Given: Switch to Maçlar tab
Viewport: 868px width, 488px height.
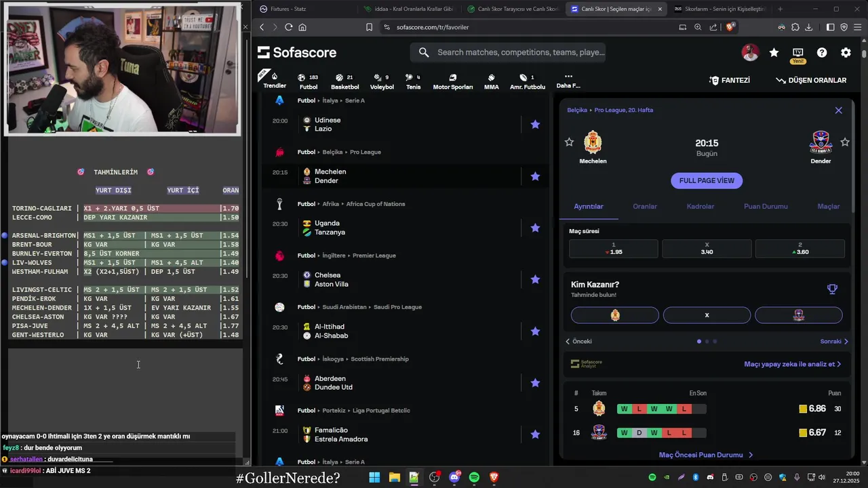Looking at the screenshot, I should coord(829,206).
